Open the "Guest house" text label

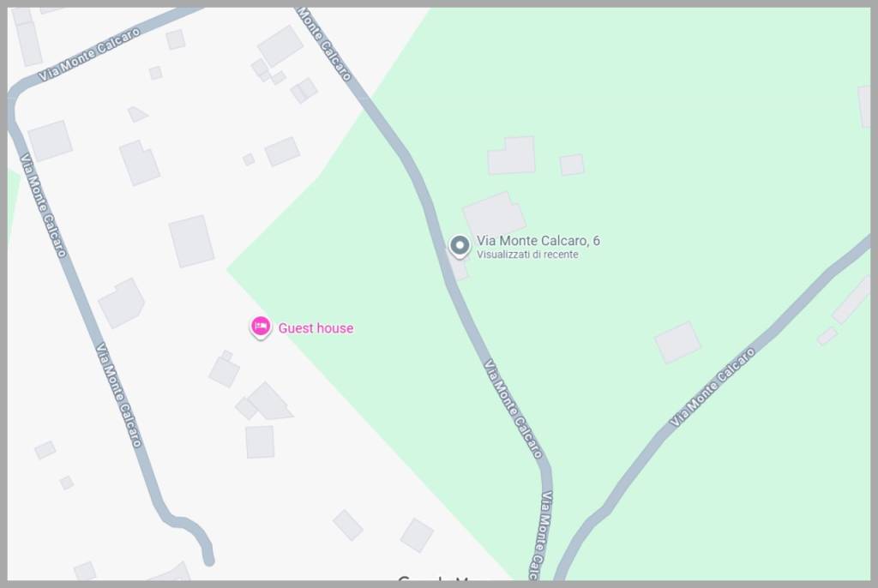316,328
